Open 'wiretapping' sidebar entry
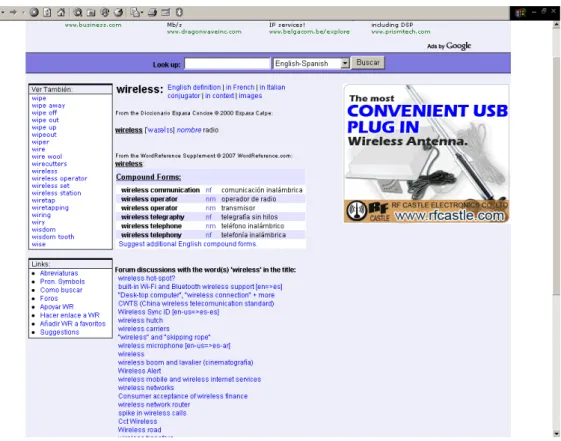Image resolution: width=561 pixels, height=441 pixels. point(50,207)
